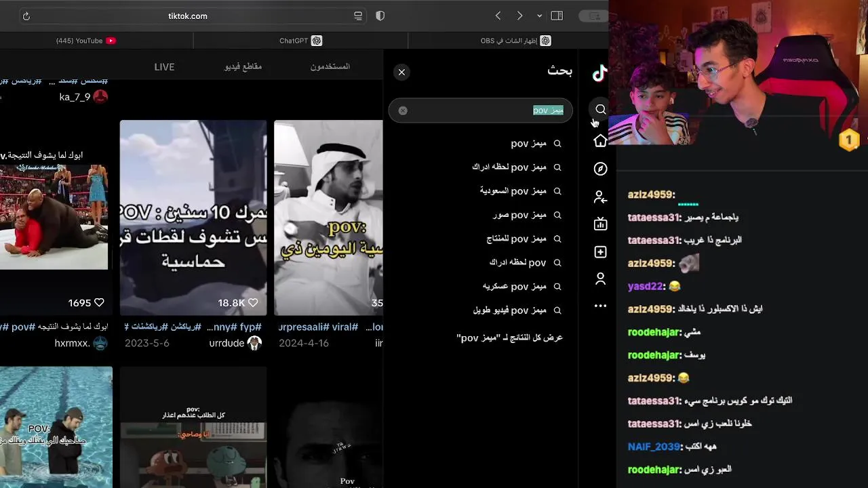
Task: Open the 10 سنين POV video thumbnail
Action: pyautogui.click(x=193, y=218)
